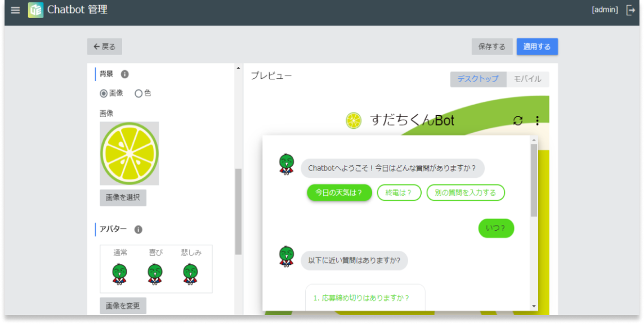Screen dimensions: 644x324
Task: Select the 今日の天気は？ quick reply
Action: point(339,192)
